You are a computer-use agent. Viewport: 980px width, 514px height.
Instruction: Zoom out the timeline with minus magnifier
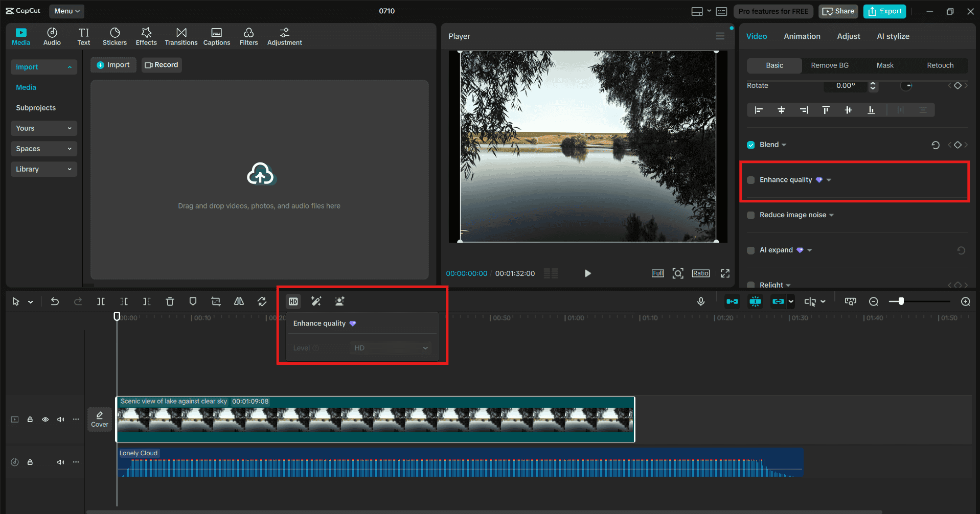[874, 301]
